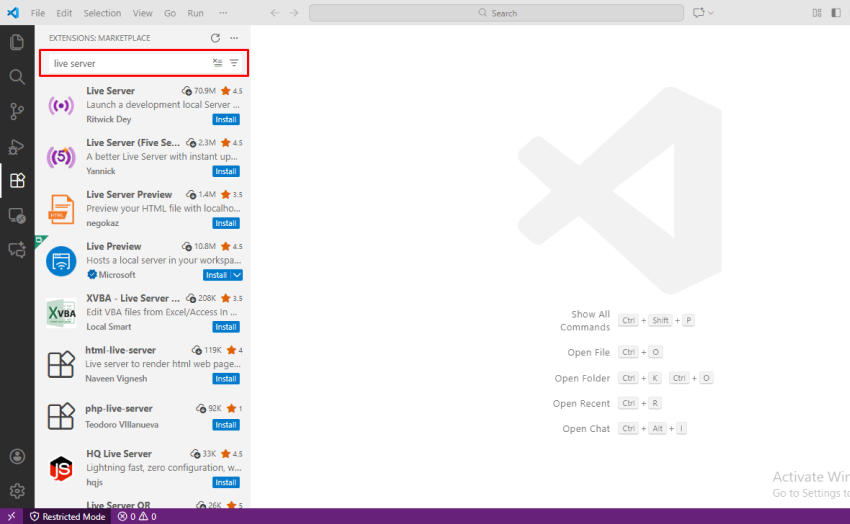850x524 pixels.
Task: Click the Restricted Mode status item
Action: pos(67,516)
